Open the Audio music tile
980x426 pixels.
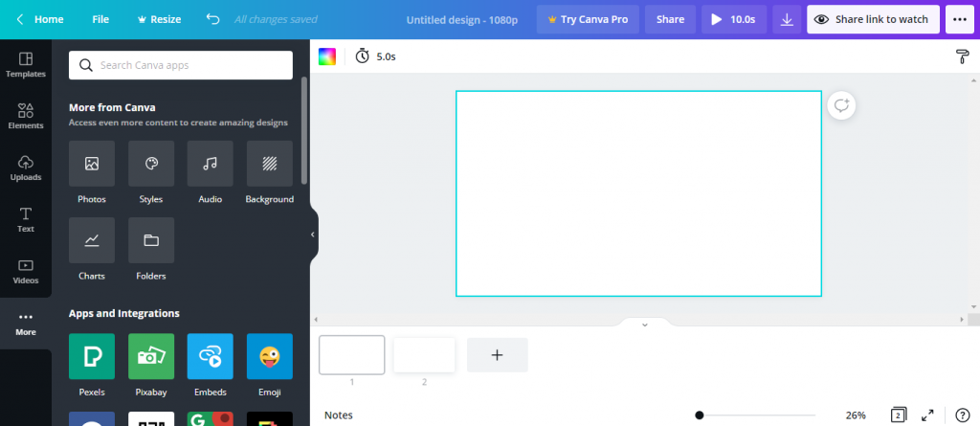pos(210,164)
